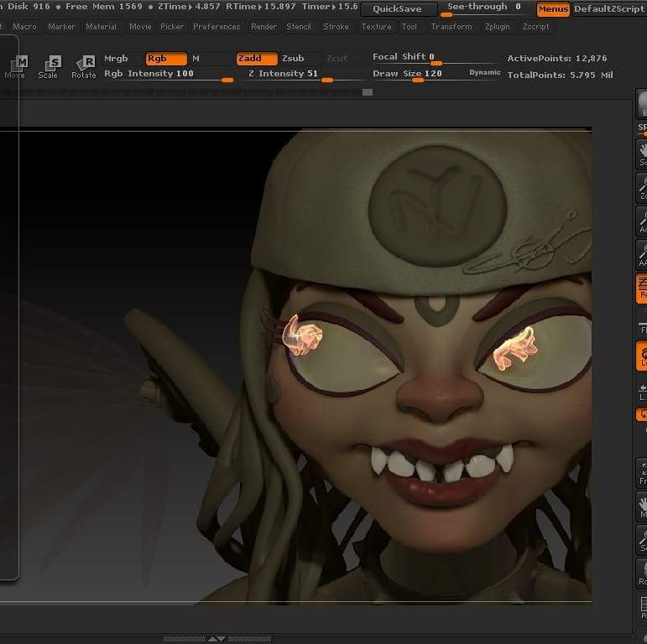Select the Move transform icon

coord(15,67)
